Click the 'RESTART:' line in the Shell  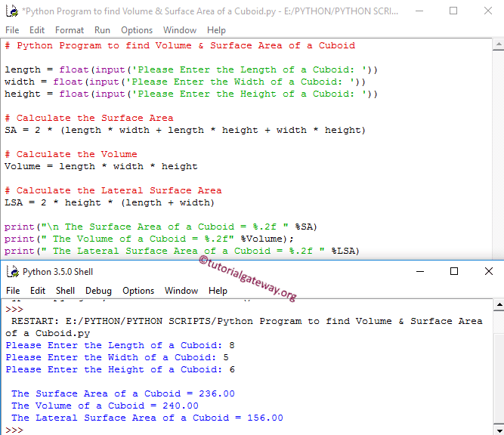[247, 321]
